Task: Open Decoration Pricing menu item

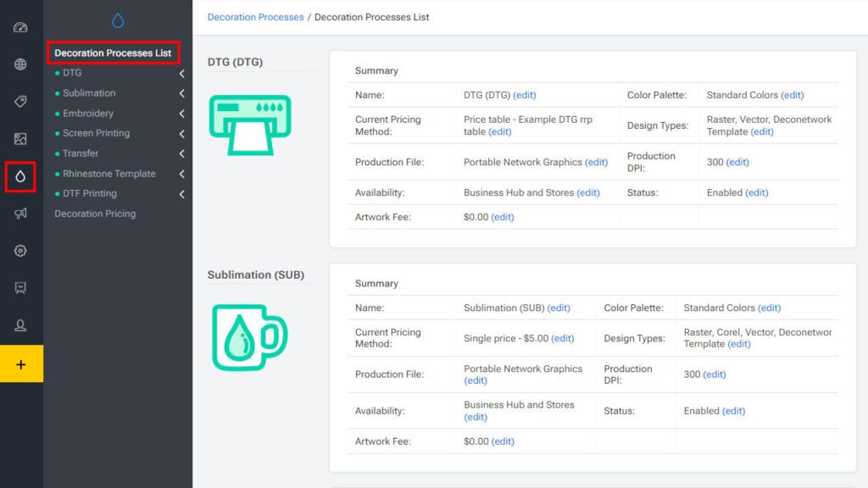Action: click(x=95, y=214)
